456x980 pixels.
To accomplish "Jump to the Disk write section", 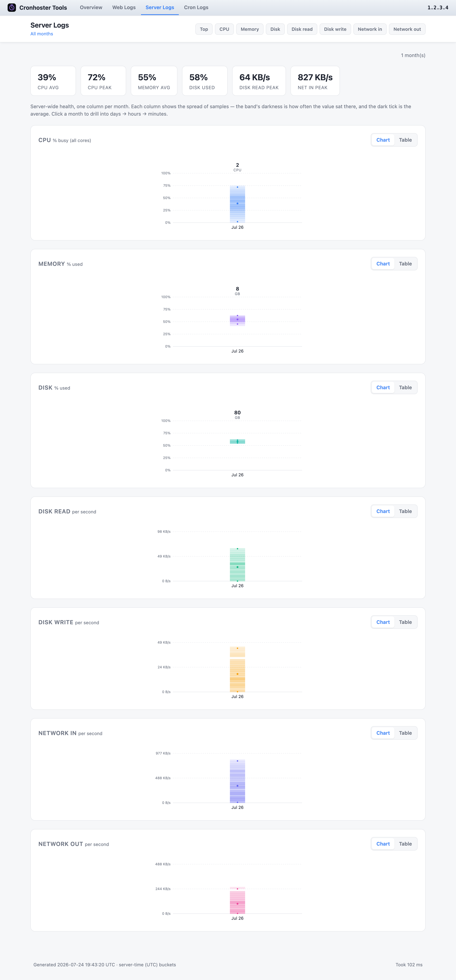I will [x=335, y=29].
